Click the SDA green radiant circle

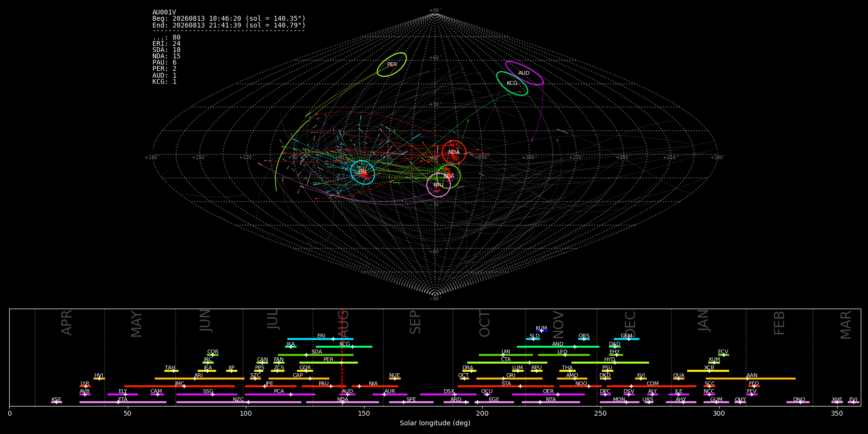448,176
